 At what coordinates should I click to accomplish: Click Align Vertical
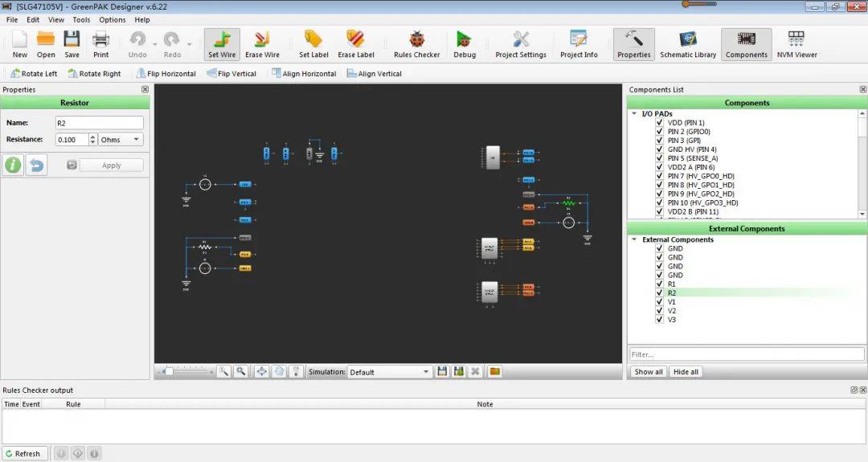pyautogui.click(x=375, y=74)
